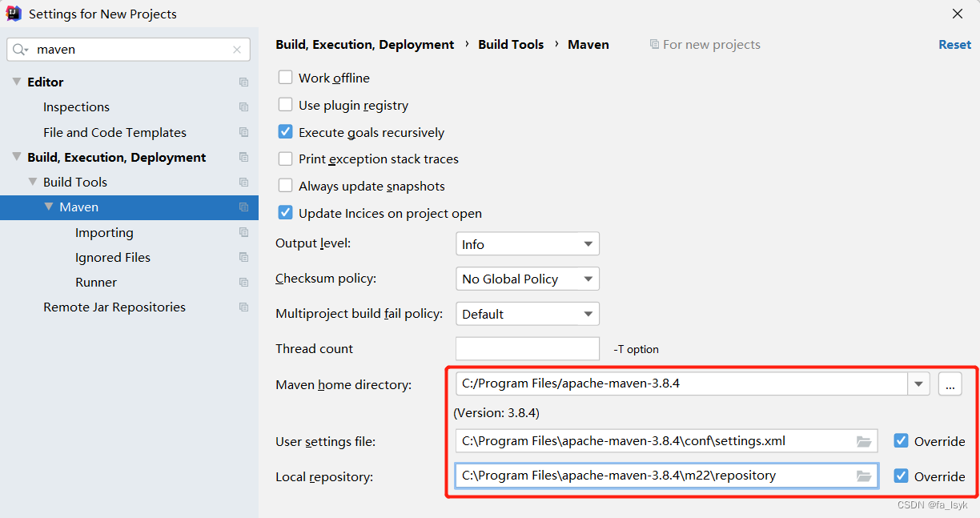
Task: Select File and Code Templates item
Action: pos(114,133)
